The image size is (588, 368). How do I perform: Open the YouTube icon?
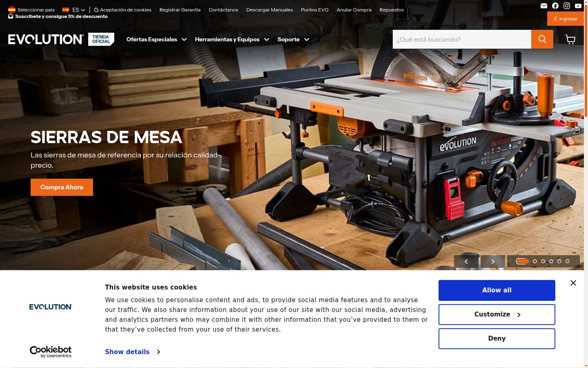pos(578,6)
